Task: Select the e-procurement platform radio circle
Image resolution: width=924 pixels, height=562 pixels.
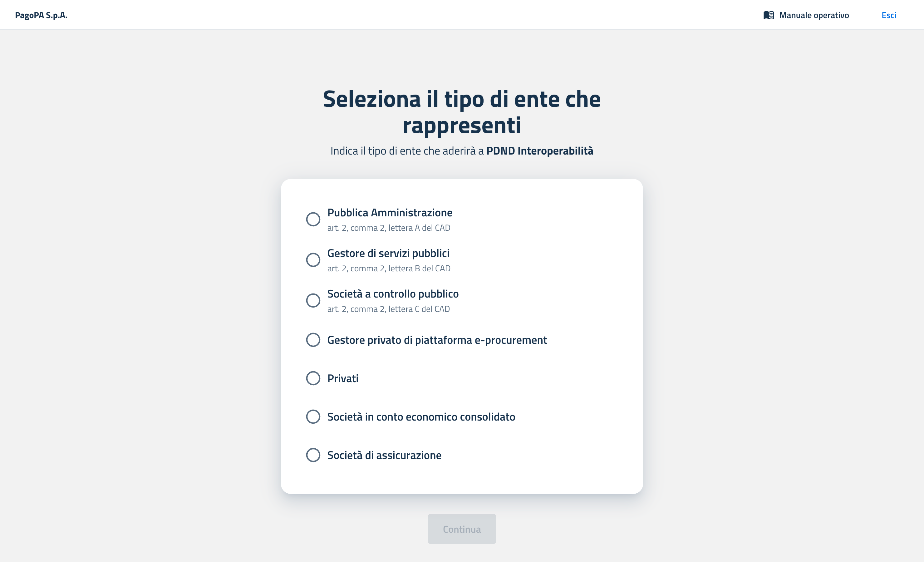Action: [313, 340]
